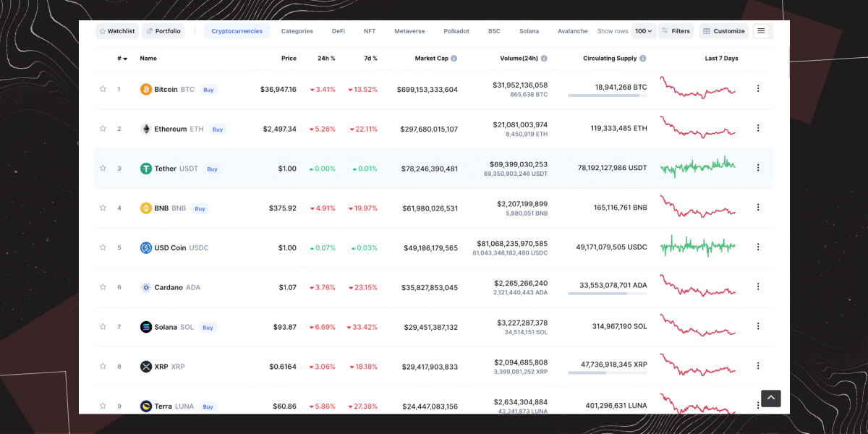Open the Circulating Supply info icon
Image resolution: width=868 pixels, height=434 pixels.
pos(643,59)
